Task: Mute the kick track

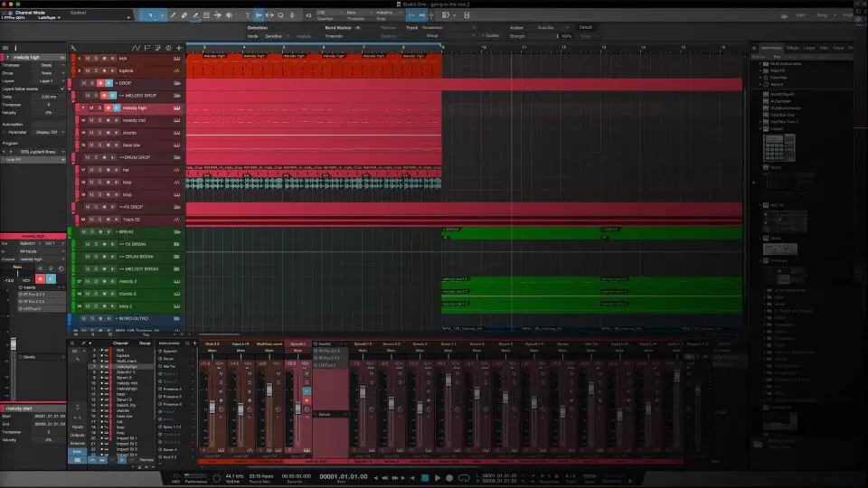Action: pos(88,58)
